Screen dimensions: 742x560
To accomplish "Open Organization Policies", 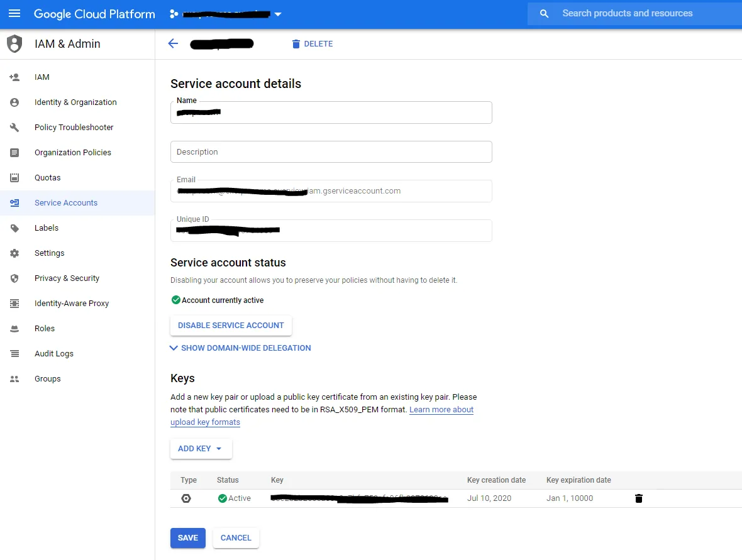I will 73,152.
